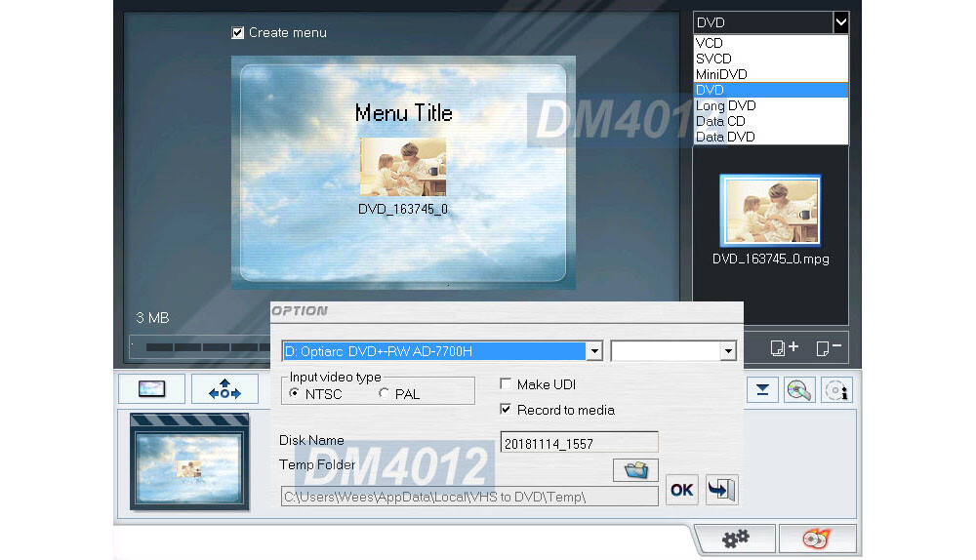Select the sky menu template thumbnail
The image size is (976, 560).
(x=189, y=462)
